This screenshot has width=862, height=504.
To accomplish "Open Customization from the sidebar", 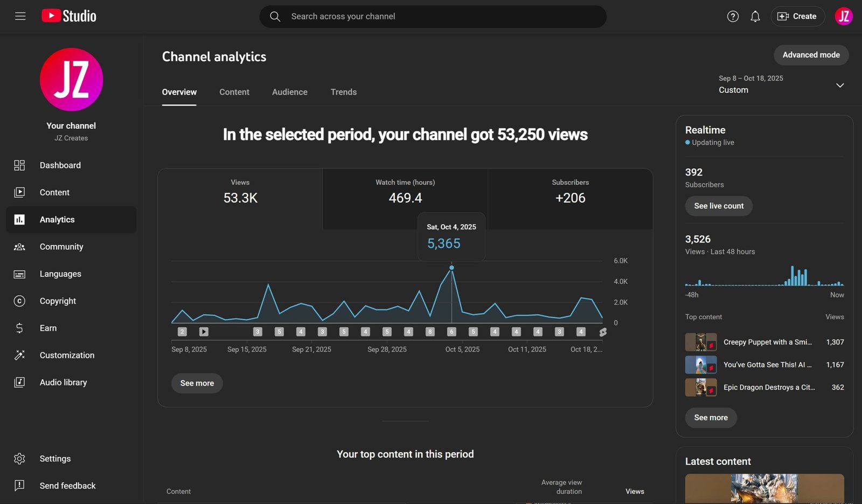I will click(x=67, y=355).
